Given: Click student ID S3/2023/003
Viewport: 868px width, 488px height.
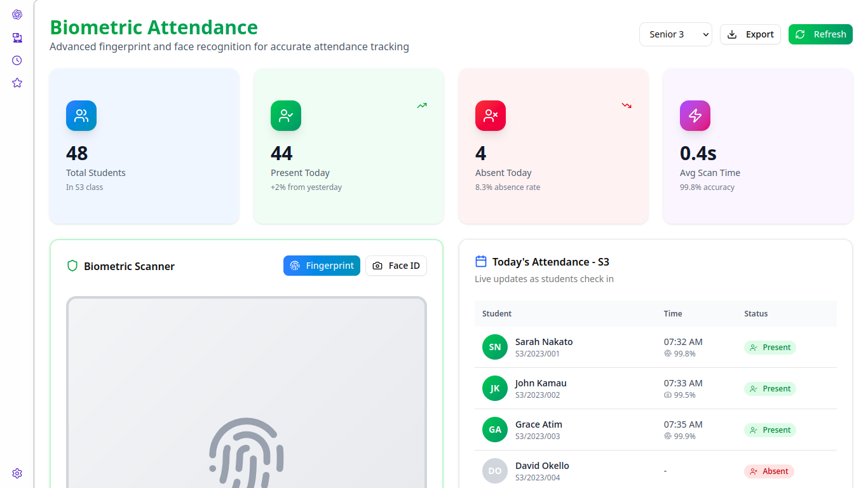Looking at the screenshot, I should click(x=538, y=437).
